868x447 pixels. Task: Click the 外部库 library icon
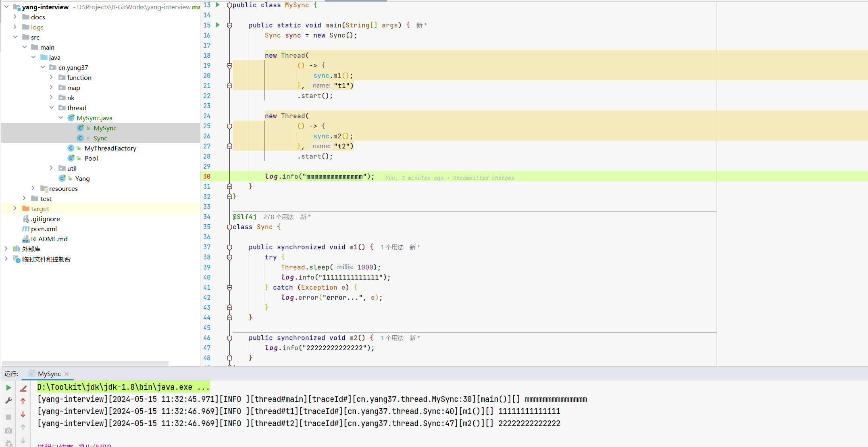pos(17,249)
